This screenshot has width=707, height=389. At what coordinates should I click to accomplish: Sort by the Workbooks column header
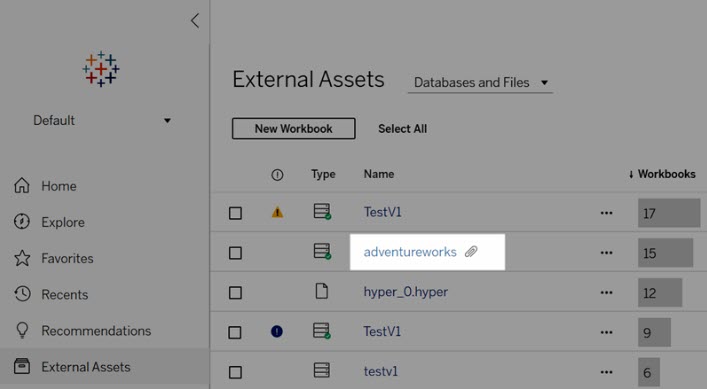662,174
